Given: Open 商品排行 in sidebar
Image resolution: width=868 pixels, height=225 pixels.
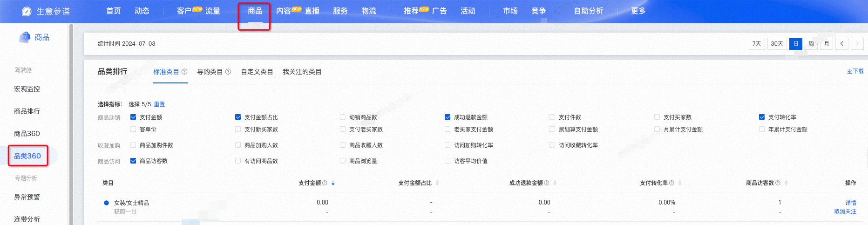Looking at the screenshot, I should [27, 111].
